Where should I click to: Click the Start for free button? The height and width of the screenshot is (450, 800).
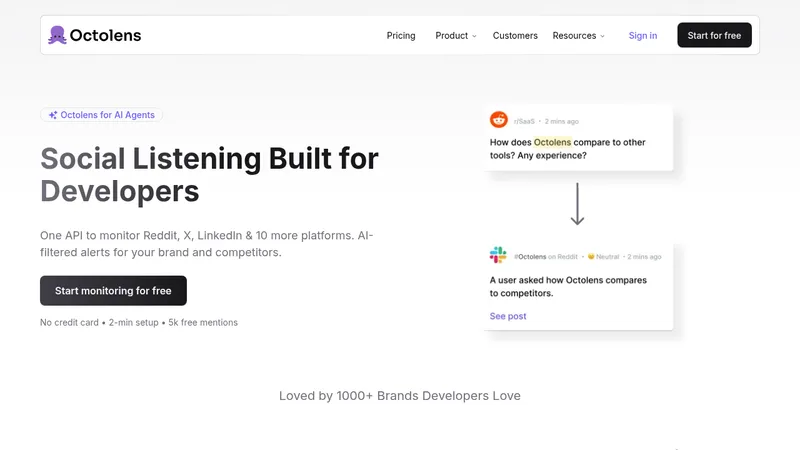[714, 35]
